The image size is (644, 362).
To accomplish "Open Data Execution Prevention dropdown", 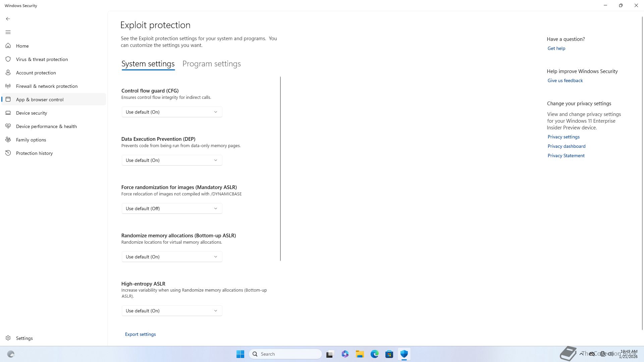I will 172,160.
